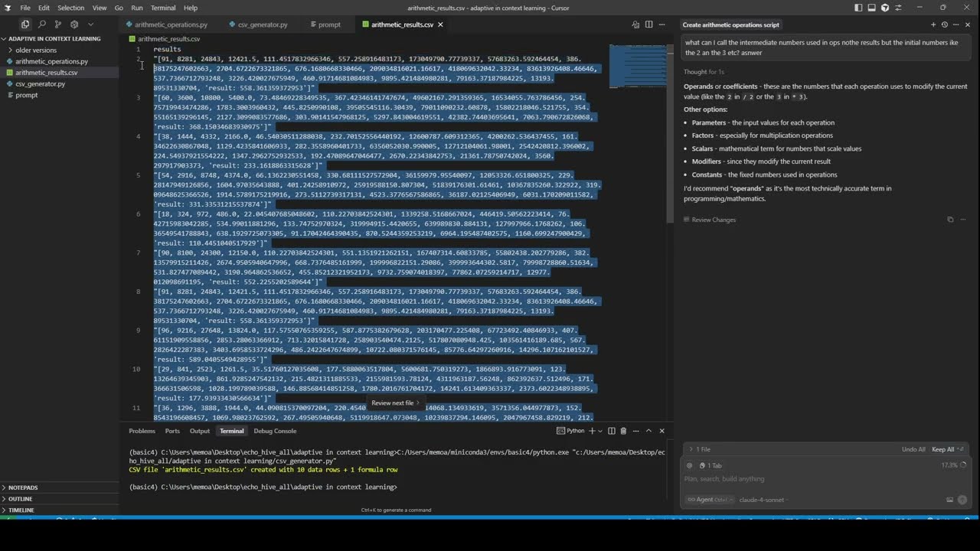Toggle the primary sidebar layout icon
The image size is (980, 551).
click(858, 8)
